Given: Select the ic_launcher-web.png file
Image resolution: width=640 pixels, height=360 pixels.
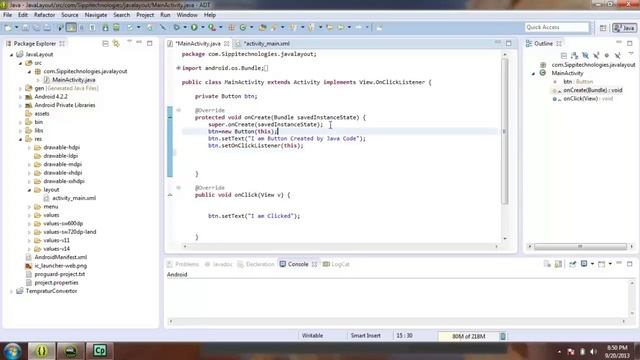Looking at the screenshot, I should [x=60, y=266].
